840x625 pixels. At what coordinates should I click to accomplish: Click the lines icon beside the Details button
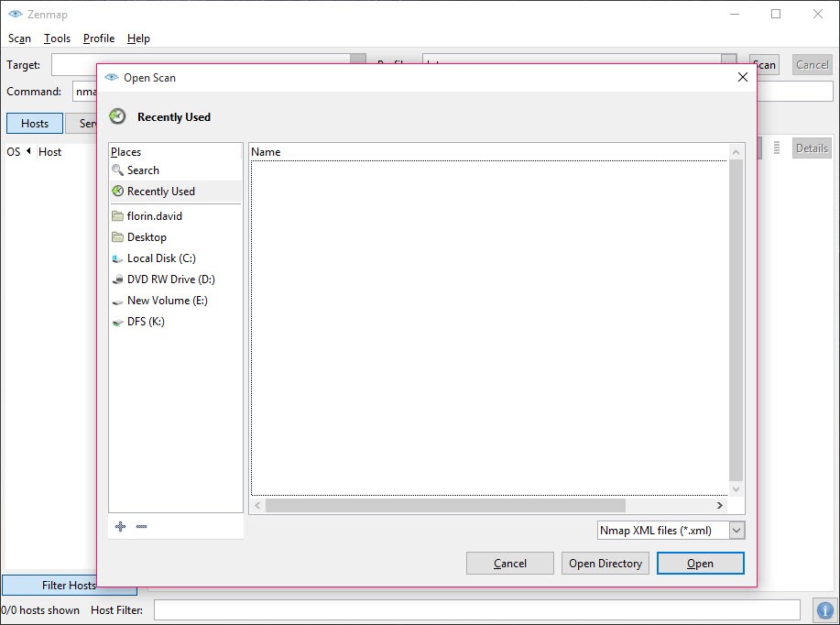tap(777, 148)
